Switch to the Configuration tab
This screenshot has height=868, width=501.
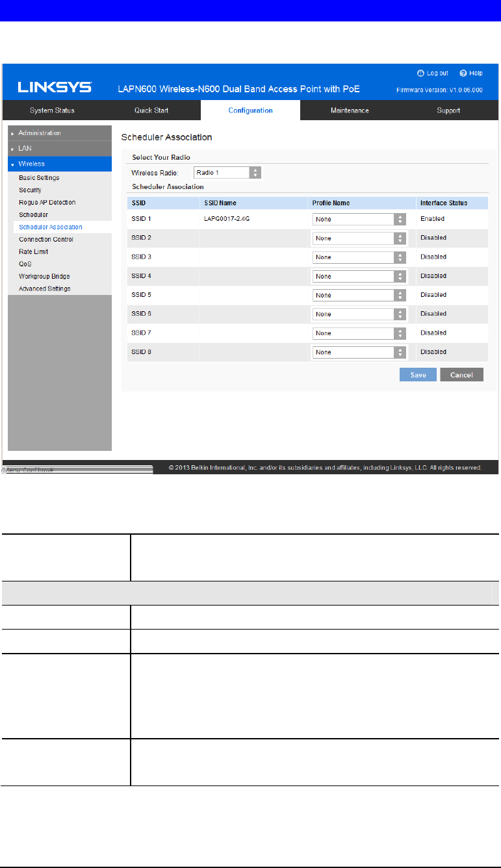tap(250, 110)
